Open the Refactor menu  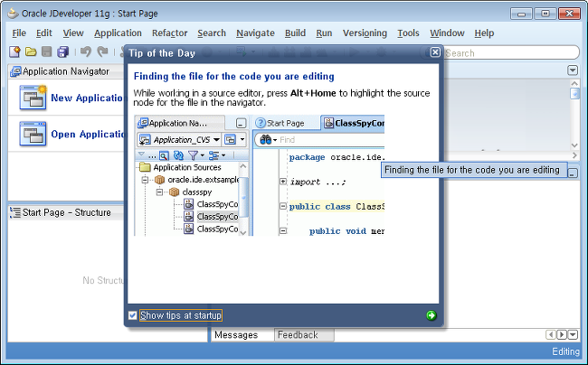tap(169, 33)
